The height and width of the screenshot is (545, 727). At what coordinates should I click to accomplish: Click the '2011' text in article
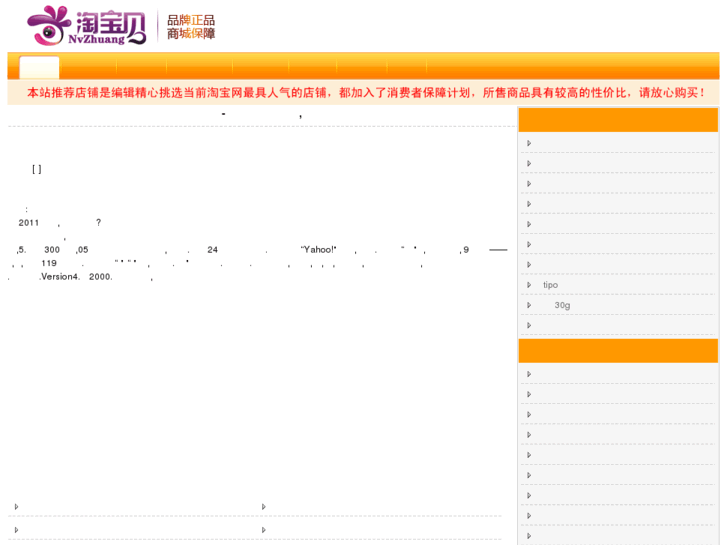29,223
